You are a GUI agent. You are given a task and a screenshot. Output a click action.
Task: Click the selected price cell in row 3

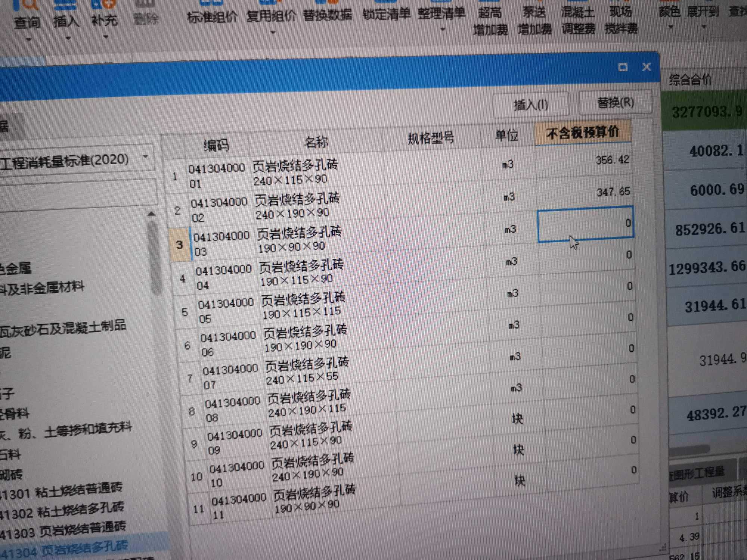(x=586, y=223)
